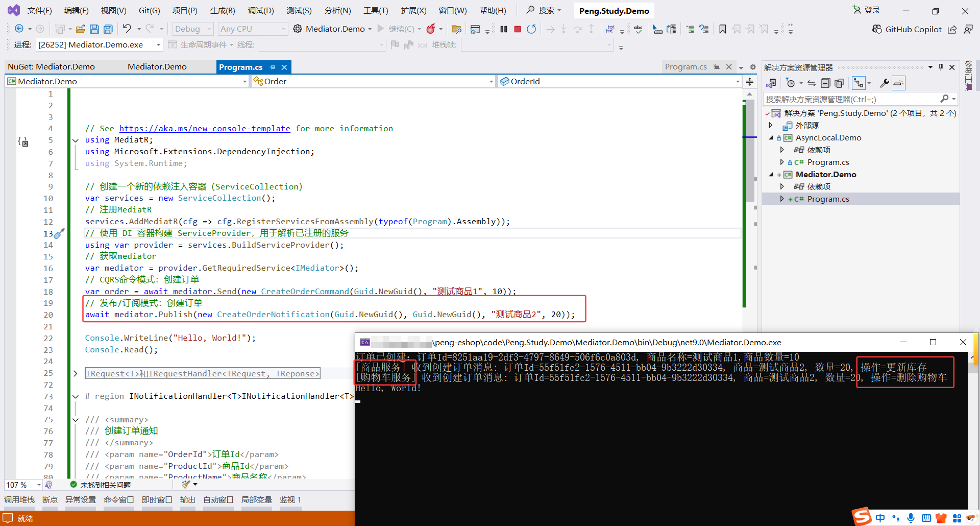980x526 pixels.
Task: Pause debugging with Break All
Action: [504, 29]
